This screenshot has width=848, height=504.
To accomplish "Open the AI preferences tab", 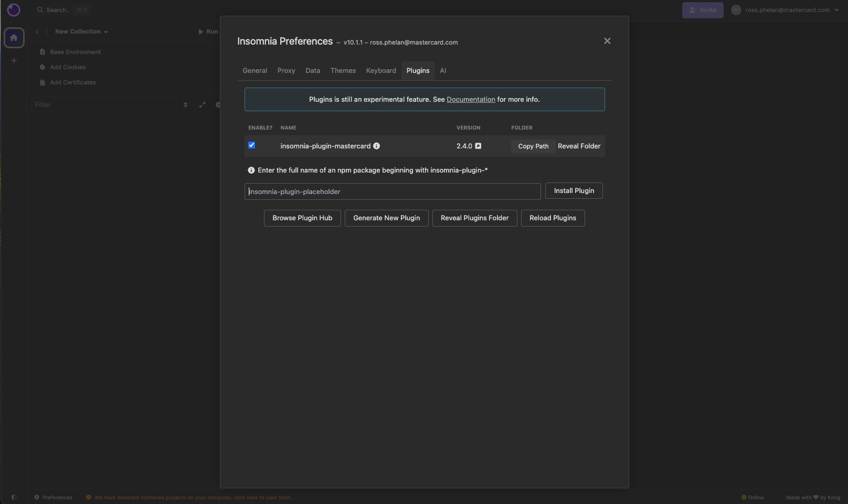I will pyautogui.click(x=443, y=70).
